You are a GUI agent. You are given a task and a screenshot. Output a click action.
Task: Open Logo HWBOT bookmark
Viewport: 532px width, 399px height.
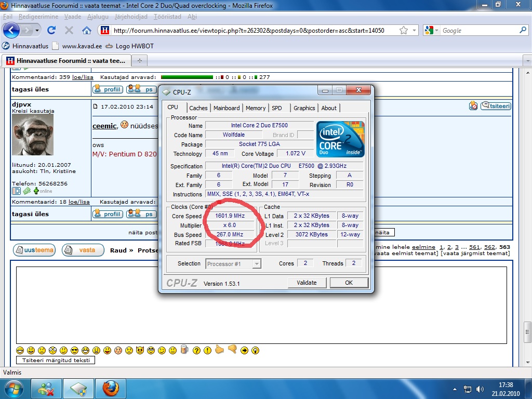tap(129, 46)
